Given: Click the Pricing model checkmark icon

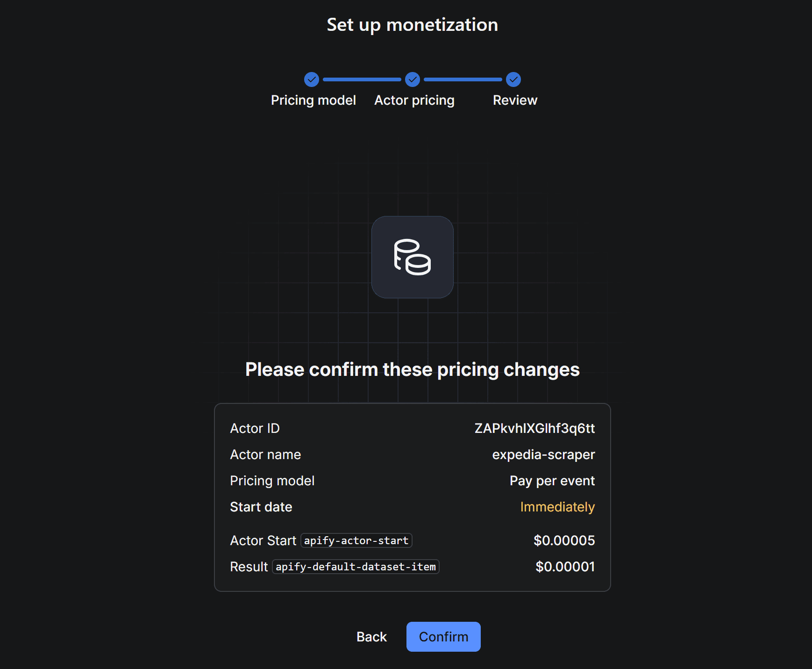Looking at the screenshot, I should (312, 79).
